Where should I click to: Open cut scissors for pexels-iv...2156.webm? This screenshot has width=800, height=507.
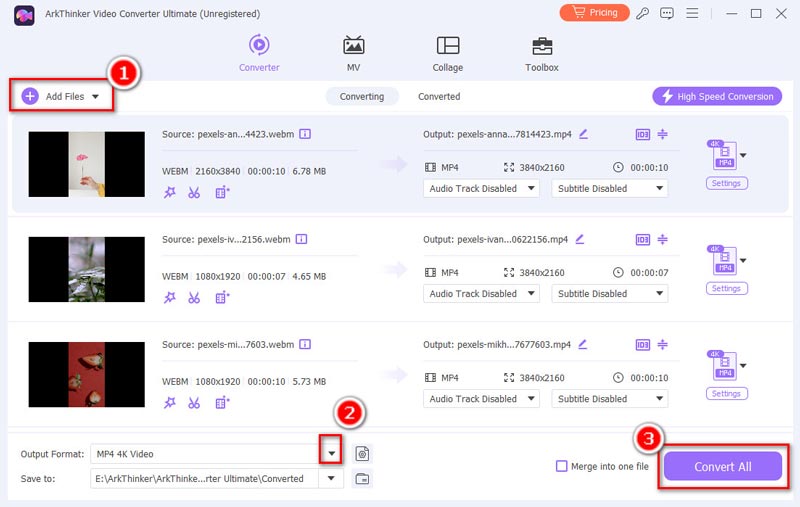(x=194, y=297)
